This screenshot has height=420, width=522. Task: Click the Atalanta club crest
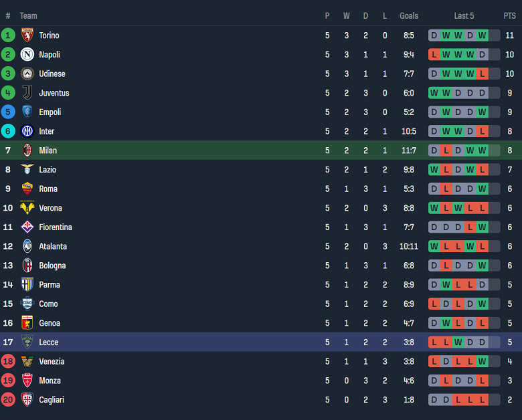pyautogui.click(x=27, y=246)
